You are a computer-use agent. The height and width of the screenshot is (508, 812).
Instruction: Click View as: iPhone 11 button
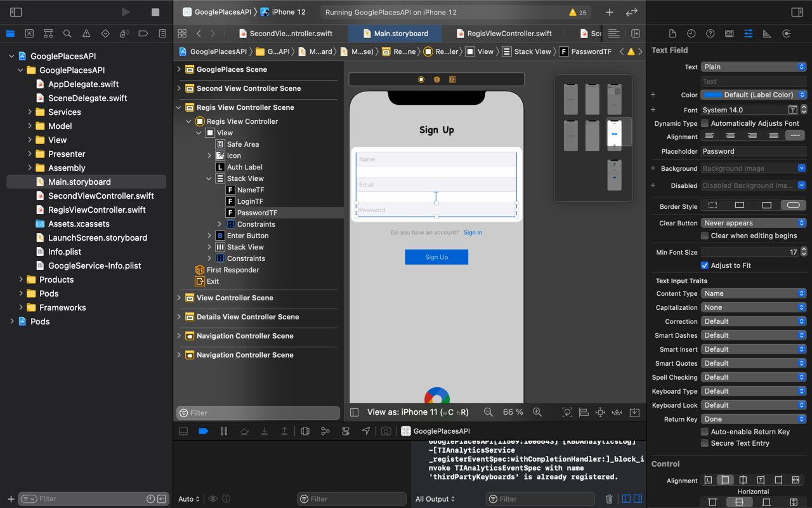(x=417, y=412)
